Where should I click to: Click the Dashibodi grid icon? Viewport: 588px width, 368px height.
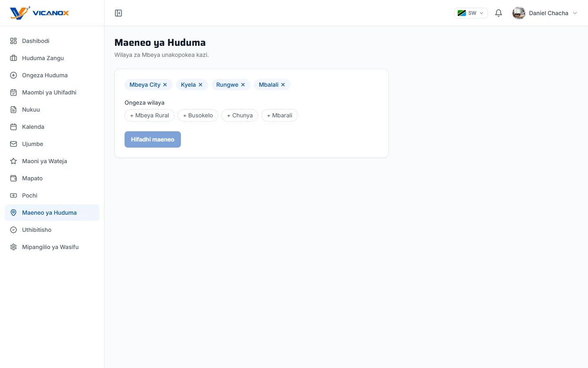[13, 41]
